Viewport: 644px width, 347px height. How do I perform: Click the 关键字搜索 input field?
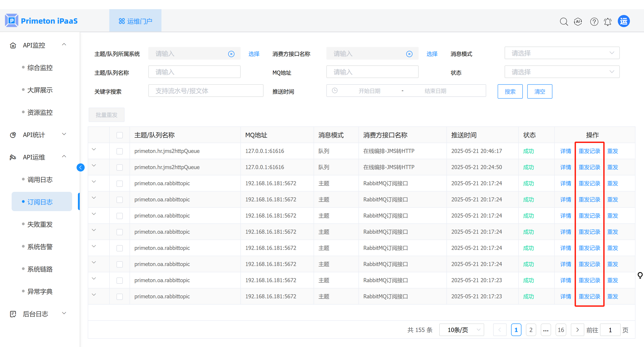(x=205, y=91)
